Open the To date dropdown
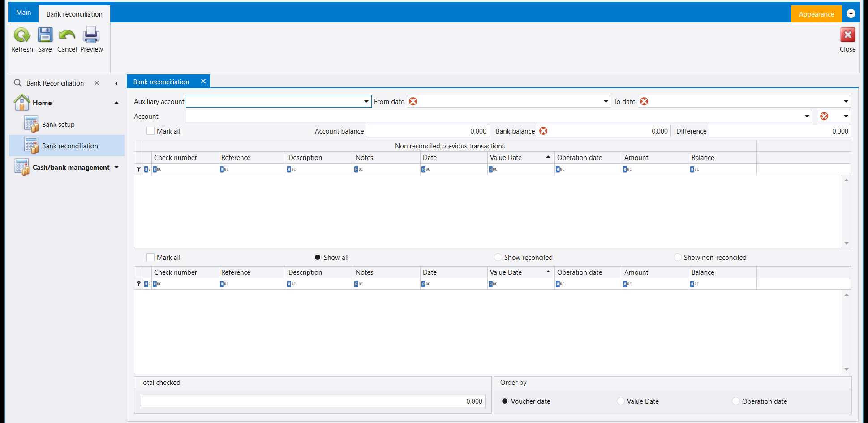Image resolution: width=868 pixels, height=423 pixels. [846, 101]
